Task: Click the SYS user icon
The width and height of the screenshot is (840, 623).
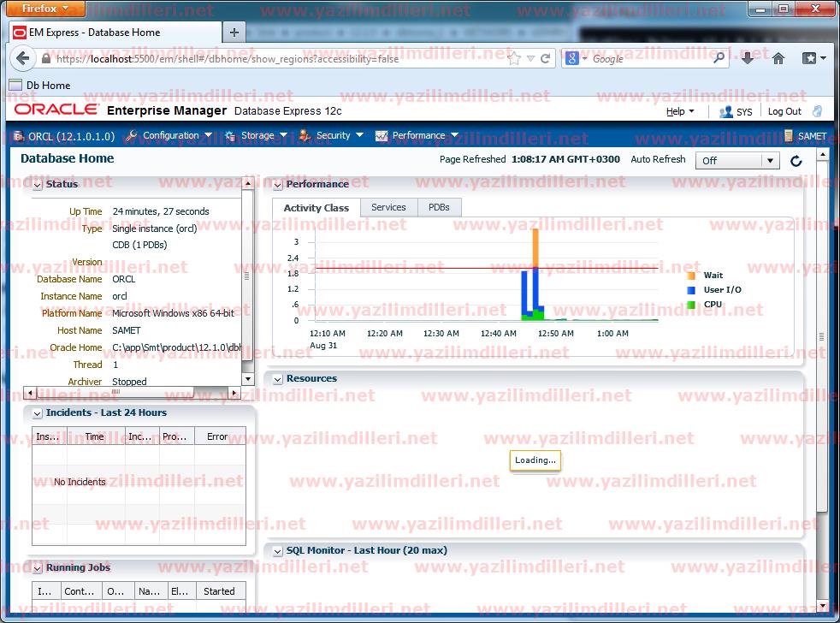Action: (x=726, y=111)
